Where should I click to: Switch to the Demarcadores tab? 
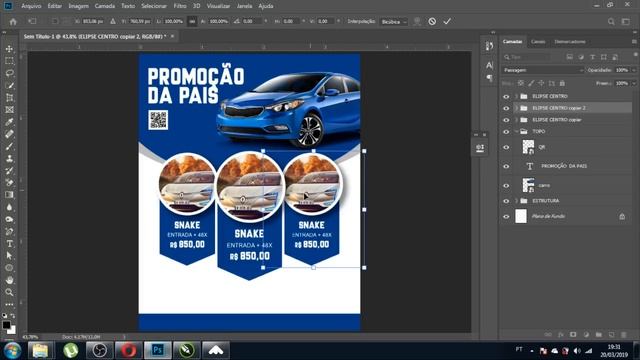pos(570,42)
